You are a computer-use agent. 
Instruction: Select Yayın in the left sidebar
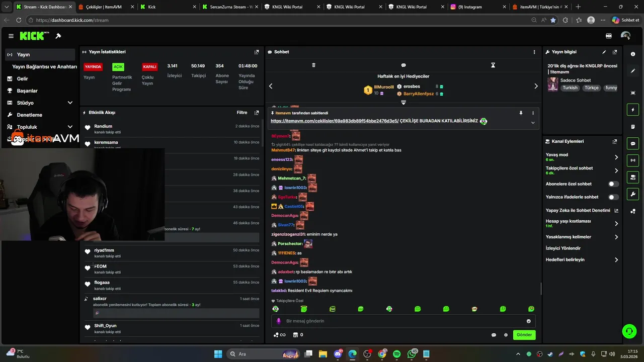(40, 54)
